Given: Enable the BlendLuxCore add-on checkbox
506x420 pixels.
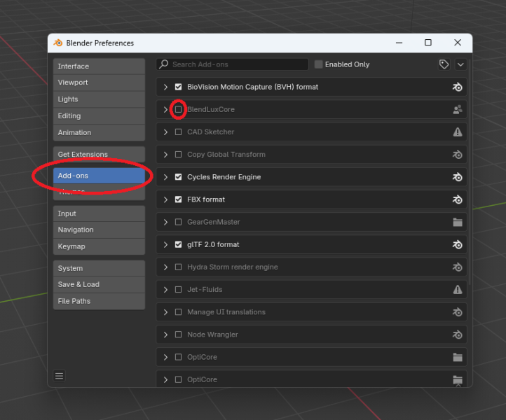Looking at the screenshot, I should (178, 110).
